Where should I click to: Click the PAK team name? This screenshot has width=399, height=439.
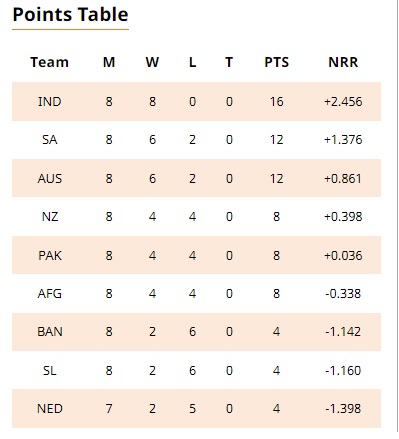tap(50, 256)
